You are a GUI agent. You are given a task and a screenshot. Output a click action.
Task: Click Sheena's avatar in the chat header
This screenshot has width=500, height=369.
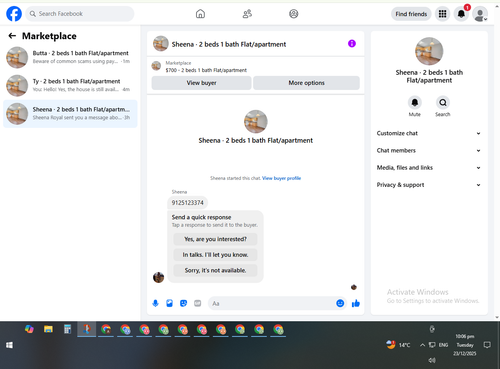tap(161, 44)
